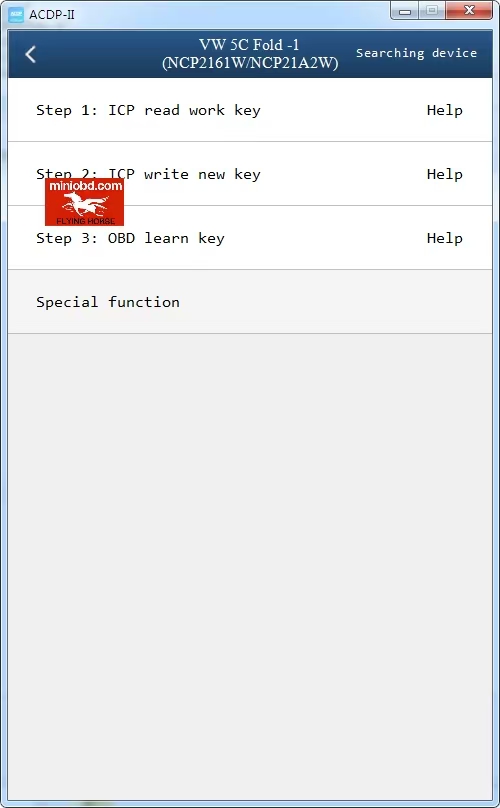This screenshot has width=500, height=808.
Task: Minimize the ACDP-II window
Action: [x=405, y=11]
